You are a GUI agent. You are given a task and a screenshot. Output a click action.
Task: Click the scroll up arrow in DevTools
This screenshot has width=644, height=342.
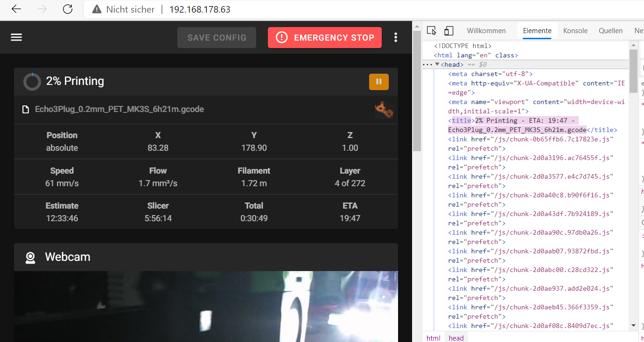click(x=633, y=45)
